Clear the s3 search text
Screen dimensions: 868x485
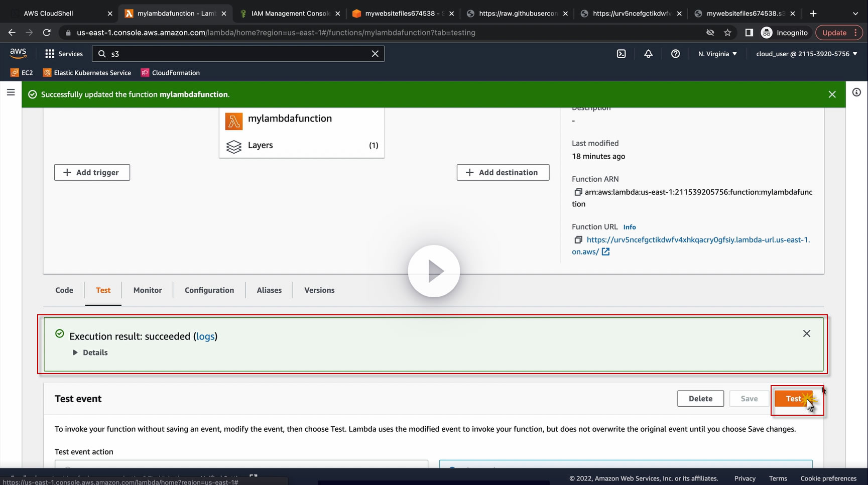(x=375, y=54)
